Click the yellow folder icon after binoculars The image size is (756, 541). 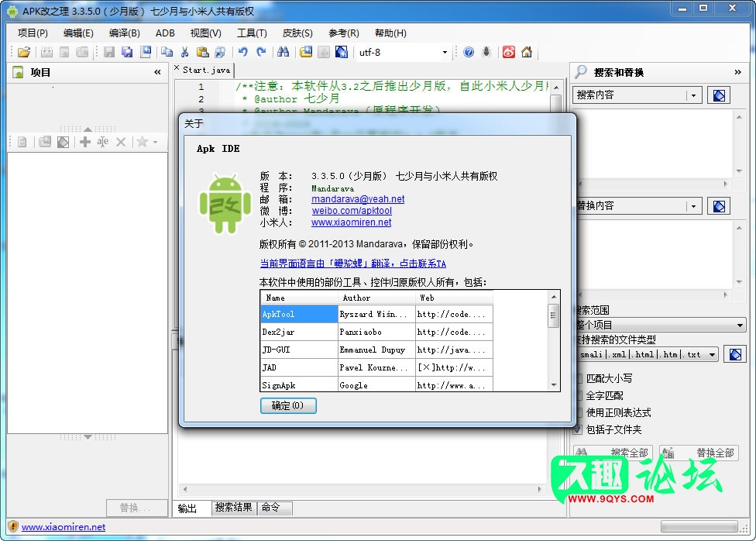[306, 52]
